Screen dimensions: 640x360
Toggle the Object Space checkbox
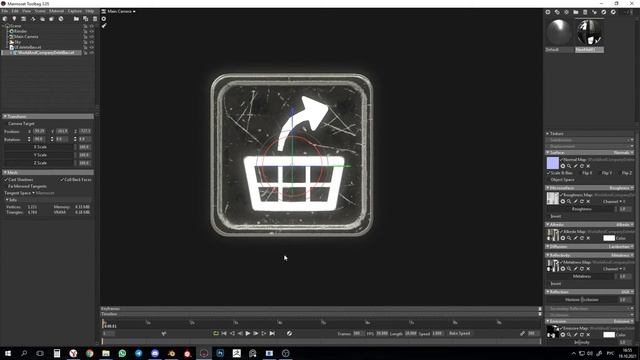[x=548, y=180]
